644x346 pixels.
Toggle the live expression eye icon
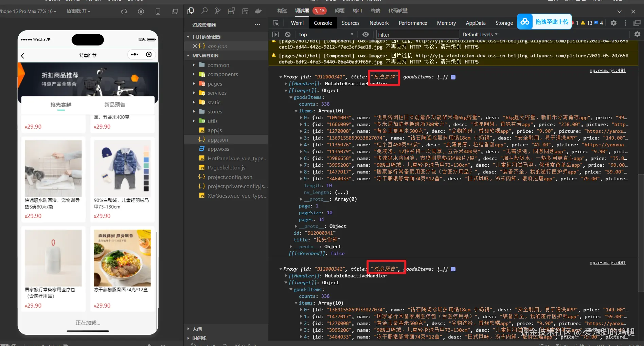tap(365, 34)
